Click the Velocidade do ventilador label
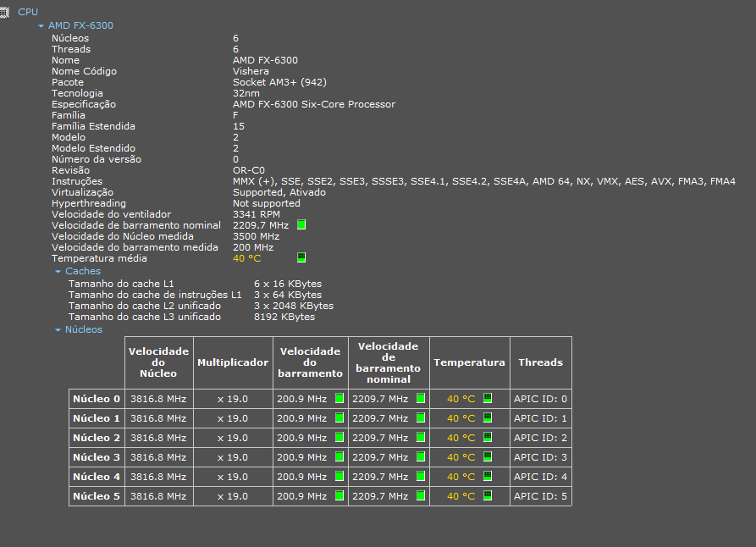756x547 pixels. (112, 215)
